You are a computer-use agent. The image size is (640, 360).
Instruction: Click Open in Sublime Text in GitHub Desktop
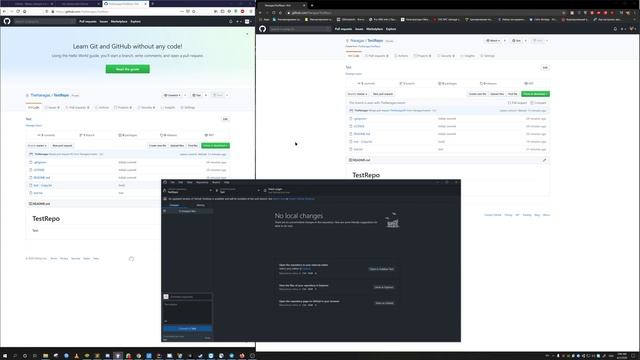[382, 269]
